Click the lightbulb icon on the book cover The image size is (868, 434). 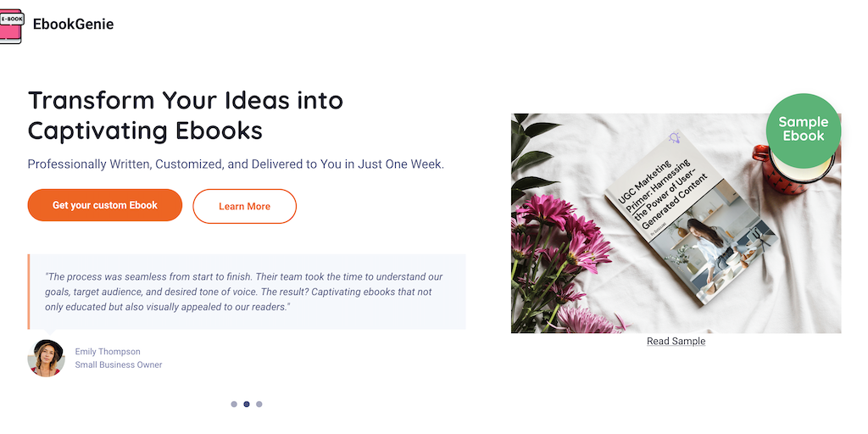point(675,137)
